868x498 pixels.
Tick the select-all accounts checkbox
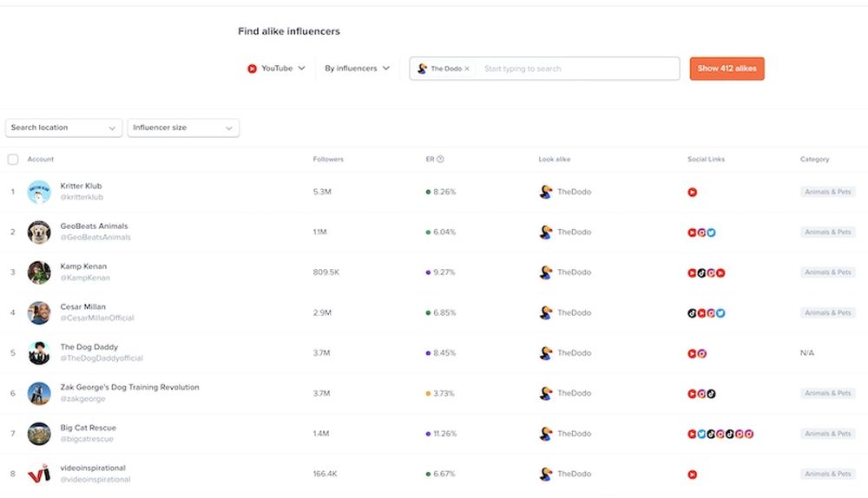pyautogui.click(x=13, y=160)
